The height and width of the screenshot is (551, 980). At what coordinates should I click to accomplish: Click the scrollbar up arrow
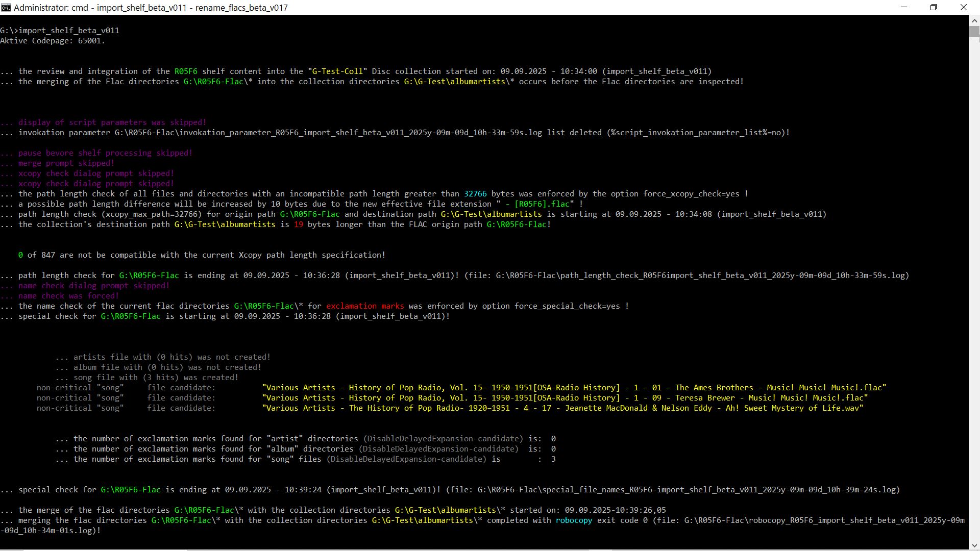click(x=974, y=20)
